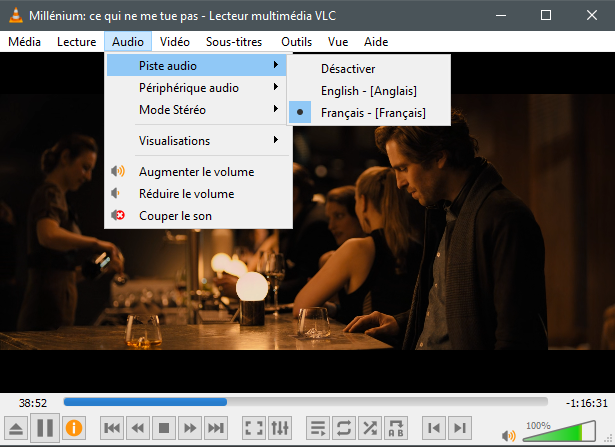615x447 pixels.
Task: Stop playback with the stop button
Action: pos(164,428)
